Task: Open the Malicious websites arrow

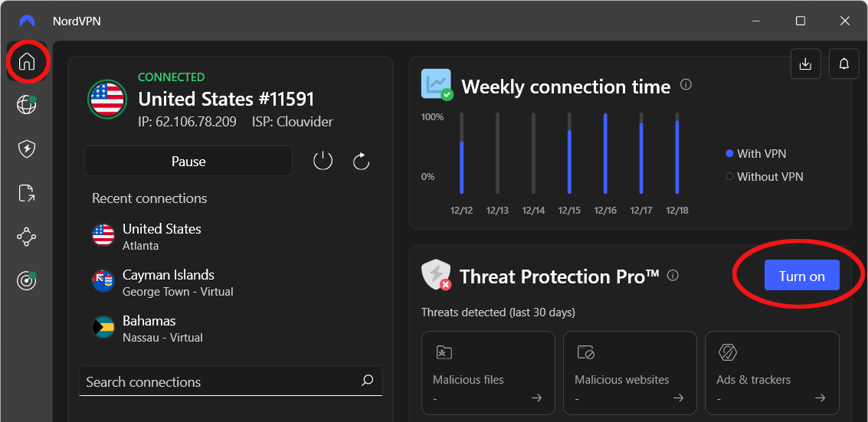Action: pos(678,397)
